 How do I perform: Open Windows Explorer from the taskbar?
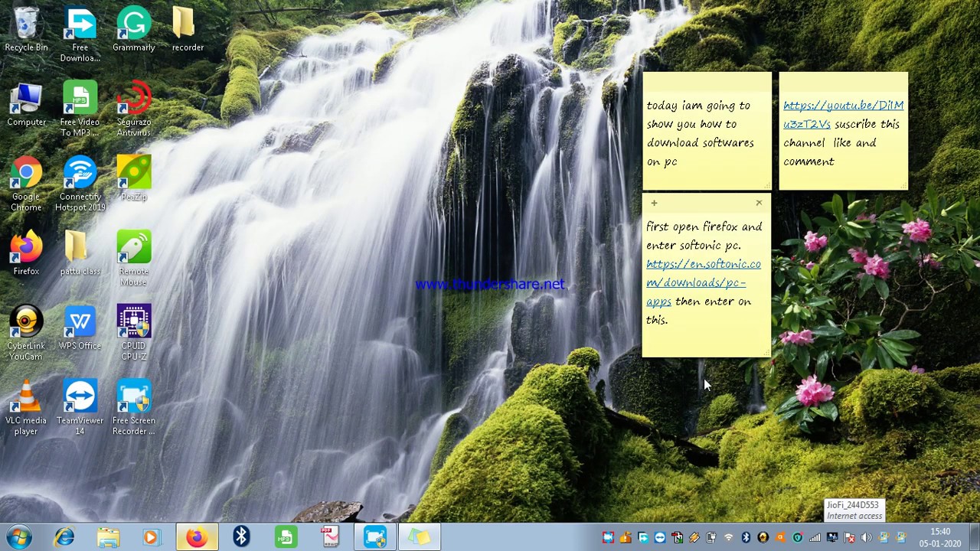coord(108,537)
